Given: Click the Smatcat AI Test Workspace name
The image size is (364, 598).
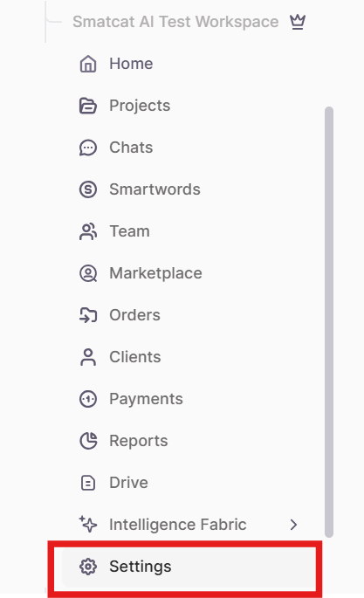Looking at the screenshot, I should pyautogui.click(x=175, y=22).
